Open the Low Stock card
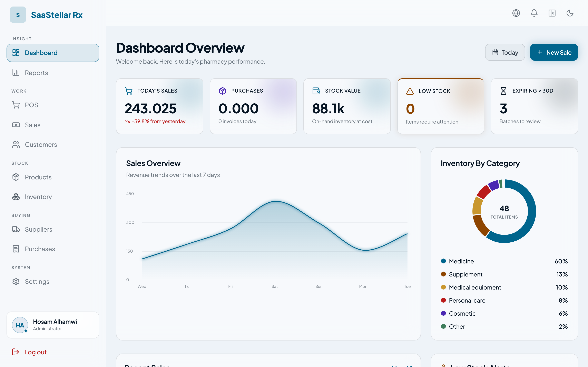The width and height of the screenshot is (588, 367). pos(441,106)
